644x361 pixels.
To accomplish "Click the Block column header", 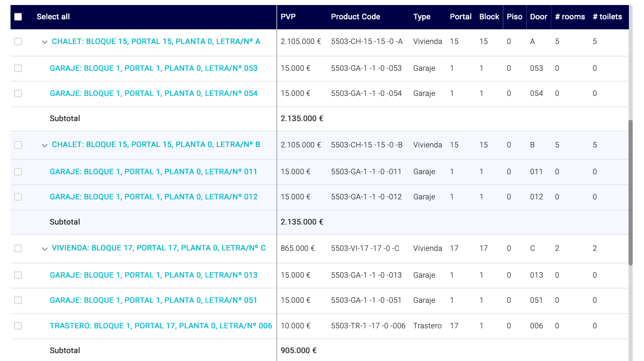I will [489, 17].
